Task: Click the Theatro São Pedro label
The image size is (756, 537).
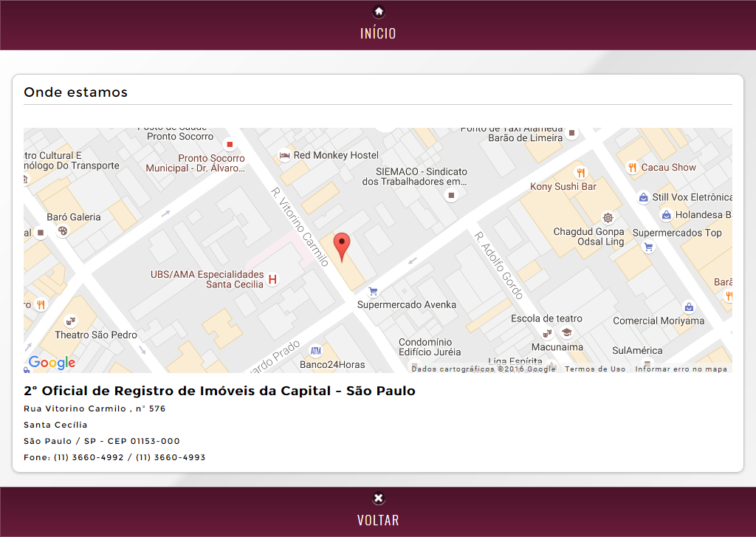Action: click(x=96, y=335)
